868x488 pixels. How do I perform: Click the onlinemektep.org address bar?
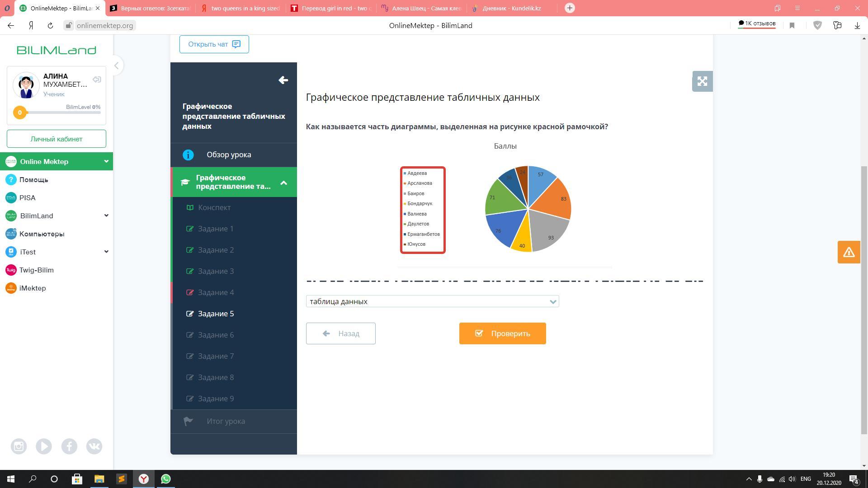pyautogui.click(x=104, y=26)
